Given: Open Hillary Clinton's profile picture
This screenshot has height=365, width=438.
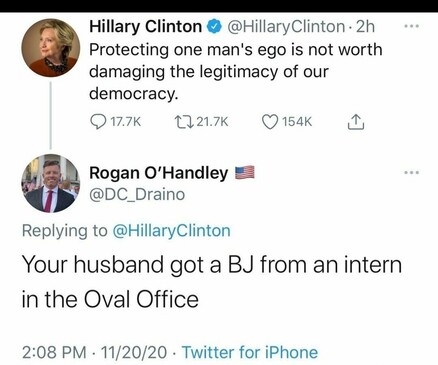Looking at the screenshot, I should point(51,48).
